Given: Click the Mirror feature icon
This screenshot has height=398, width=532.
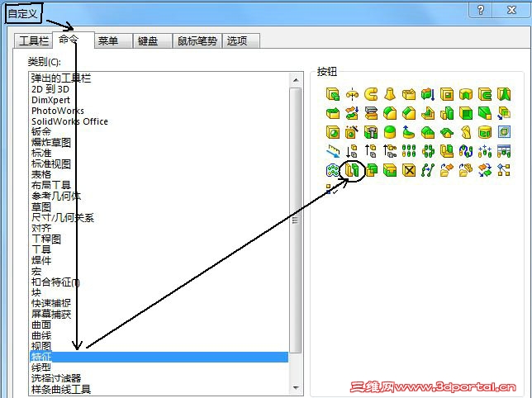Looking at the screenshot, I should pos(447,151).
